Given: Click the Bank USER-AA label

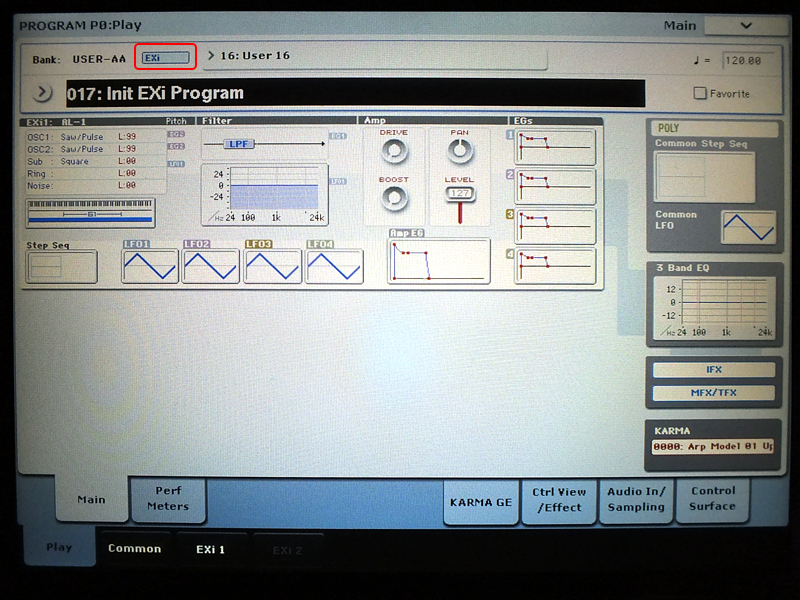Looking at the screenshot, I should (x=79, y=59).
